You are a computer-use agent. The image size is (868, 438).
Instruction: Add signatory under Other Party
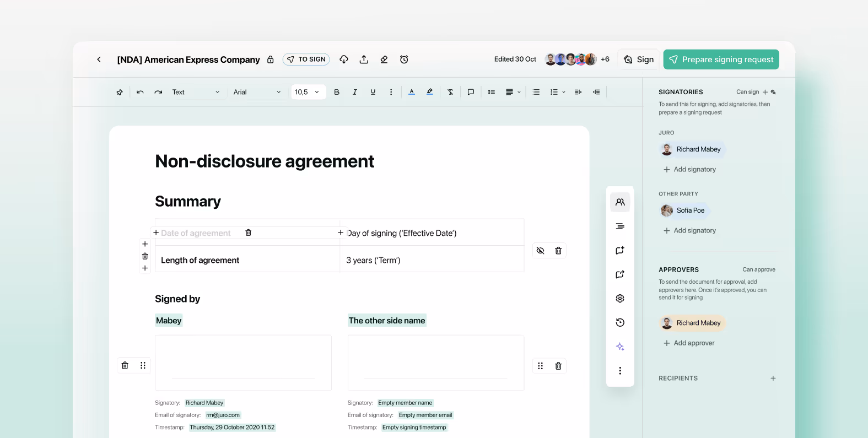pyautogui.click(x=689, y=231)
